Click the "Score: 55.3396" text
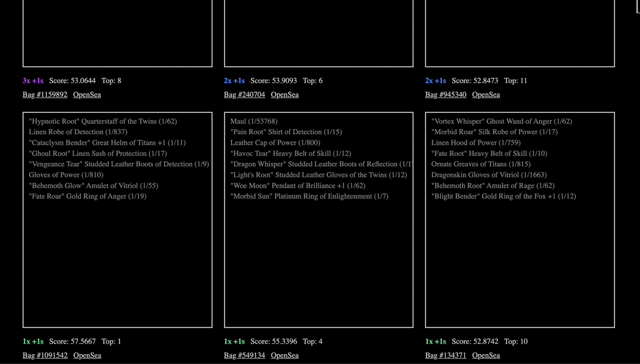The height and width of the screenshot is (364, 640). [274, 341]
